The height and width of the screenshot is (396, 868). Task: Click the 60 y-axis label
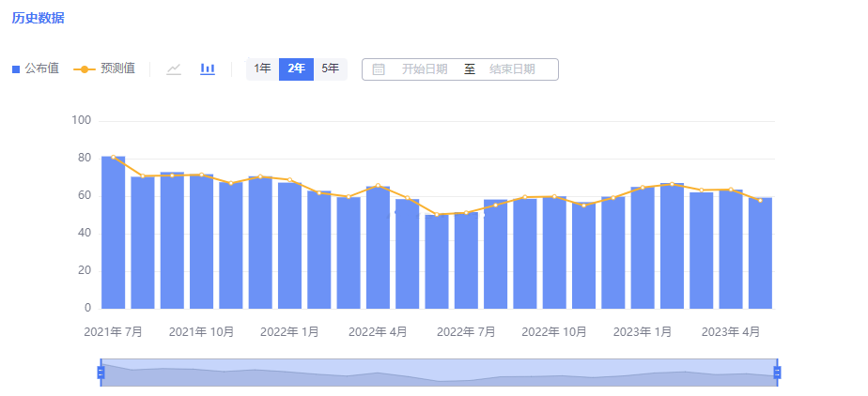coord(85,196)
